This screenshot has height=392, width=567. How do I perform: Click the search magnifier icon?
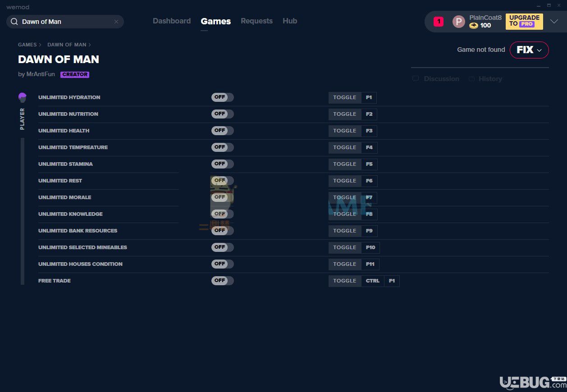pyautogui.click(x=14, y=22)
